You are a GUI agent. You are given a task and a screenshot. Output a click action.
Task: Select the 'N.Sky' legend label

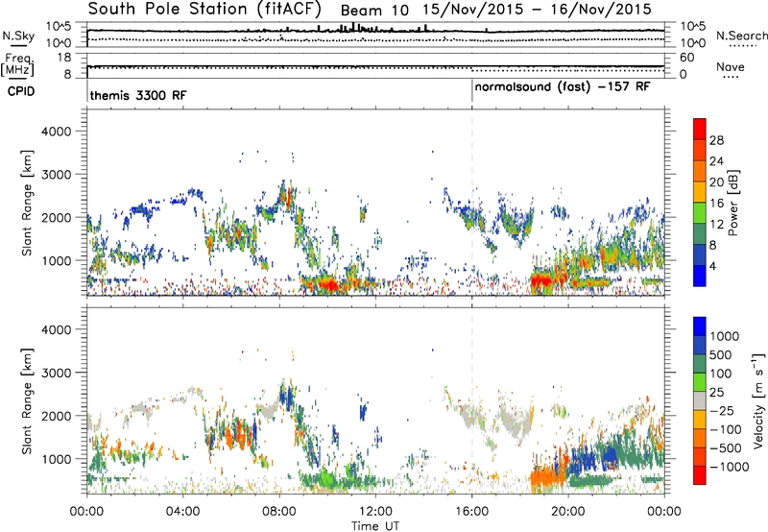pyautogui.click(x=18, y=36)
